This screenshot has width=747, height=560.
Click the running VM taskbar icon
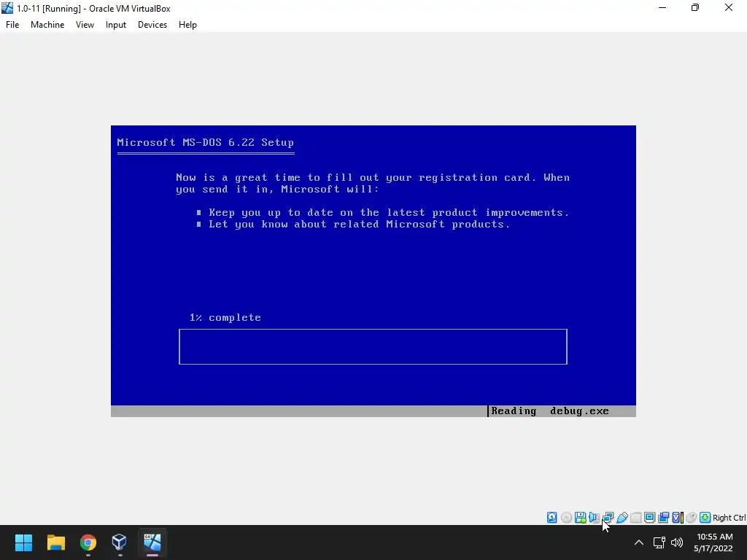152,542
